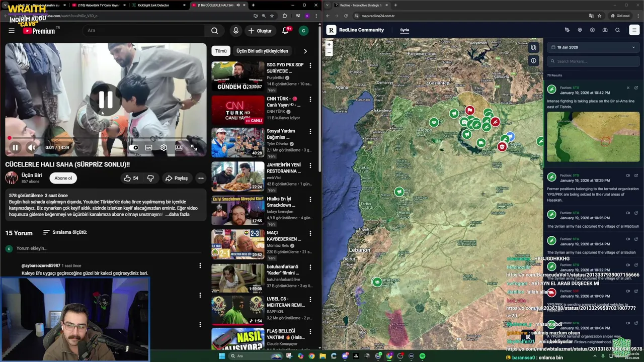Screen dimensions: 644x362
Task: Open Spotify from the Windows taskbar
Action: 422,356
